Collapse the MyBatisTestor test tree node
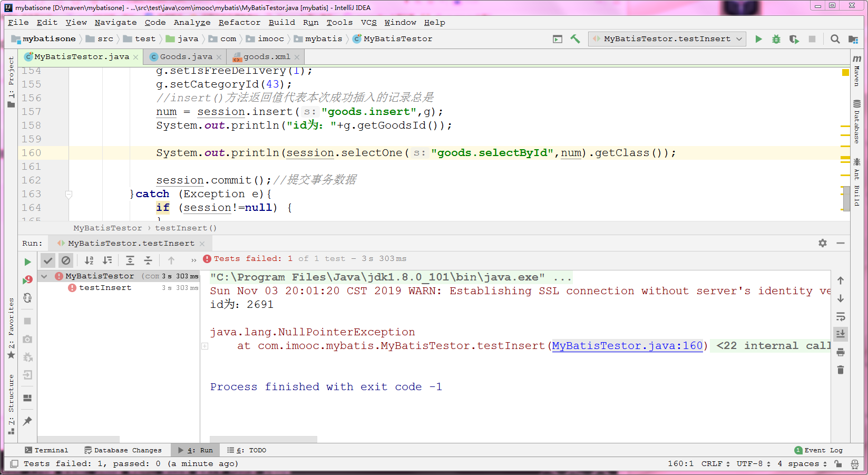Viewport: 868px width, 475px height. point(45,276)
